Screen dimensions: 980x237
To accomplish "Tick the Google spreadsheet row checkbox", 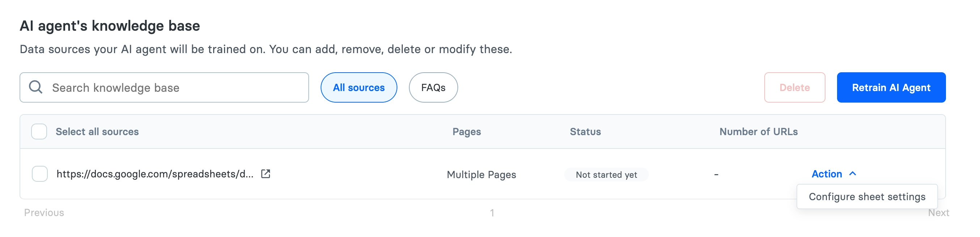I will (39, 174).
